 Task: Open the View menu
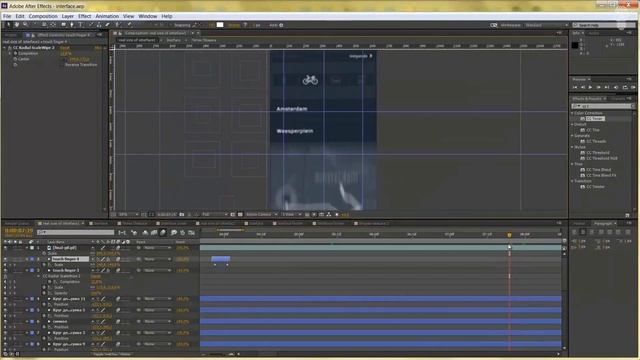click(129, 16)
